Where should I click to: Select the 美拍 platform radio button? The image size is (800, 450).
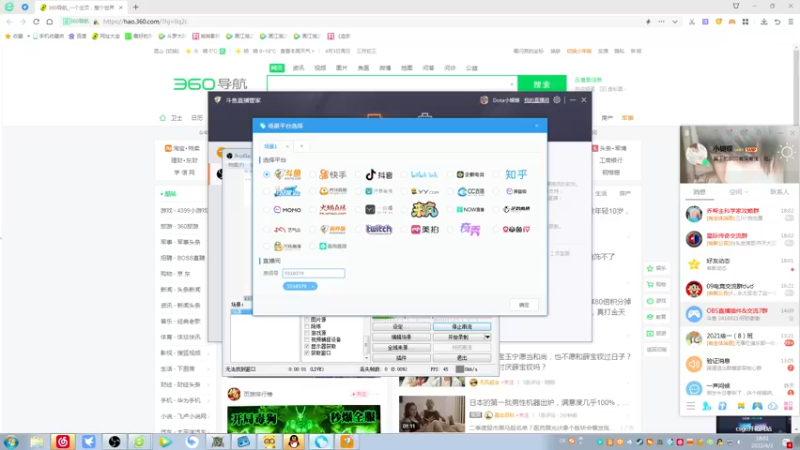[404, 230]
